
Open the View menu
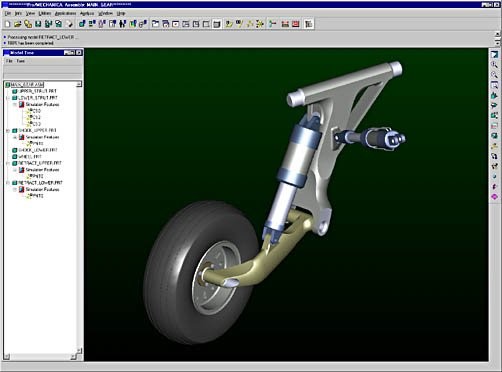[x=30, y=13]
